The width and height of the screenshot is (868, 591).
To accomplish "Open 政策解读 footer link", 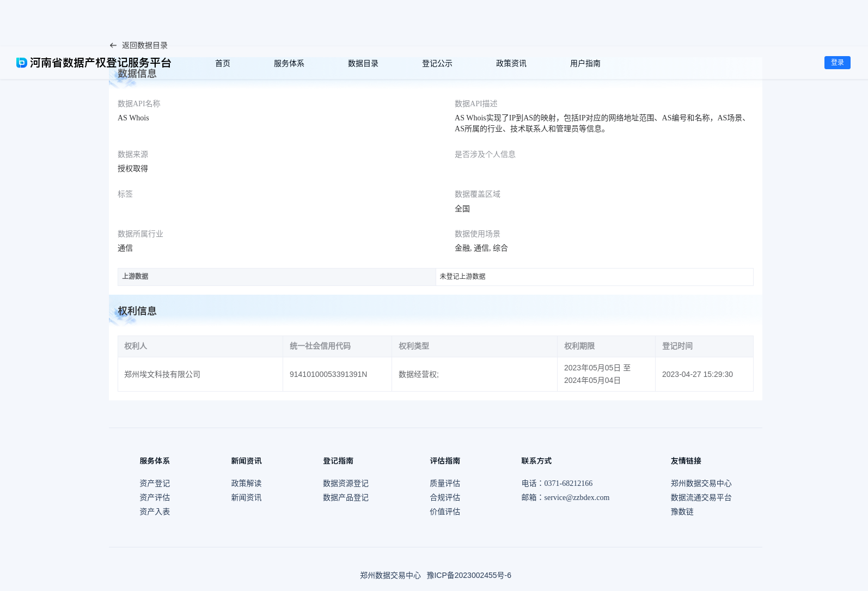I will tap(246, 483).
